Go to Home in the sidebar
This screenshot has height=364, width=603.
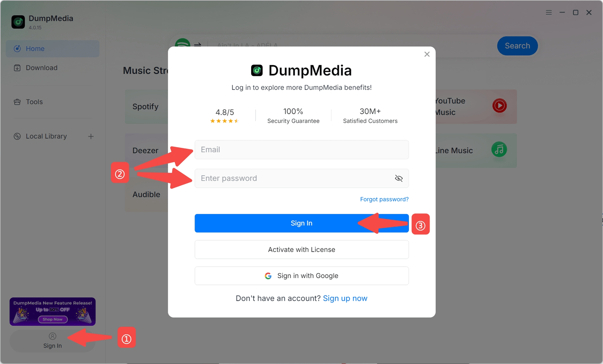(x=53, y=49)
